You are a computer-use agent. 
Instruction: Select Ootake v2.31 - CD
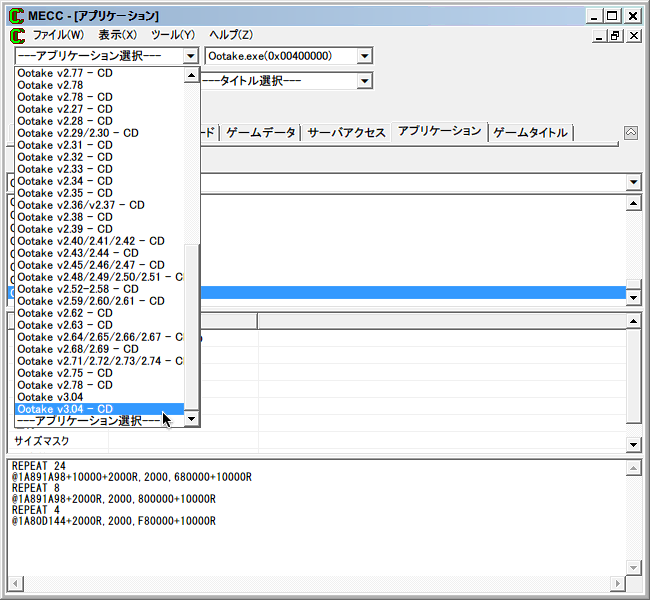99,145
